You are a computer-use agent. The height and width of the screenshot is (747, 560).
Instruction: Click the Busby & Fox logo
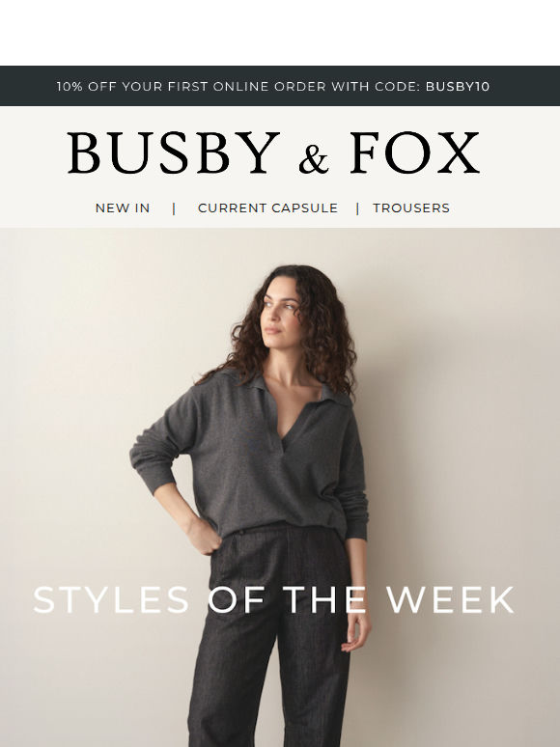click(273, 152)
